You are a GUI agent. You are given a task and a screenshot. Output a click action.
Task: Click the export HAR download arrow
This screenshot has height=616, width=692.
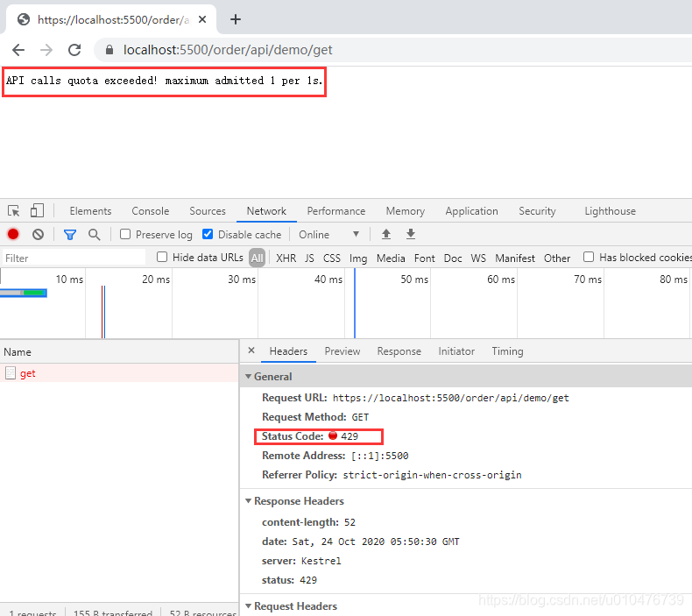coord(411,234)
